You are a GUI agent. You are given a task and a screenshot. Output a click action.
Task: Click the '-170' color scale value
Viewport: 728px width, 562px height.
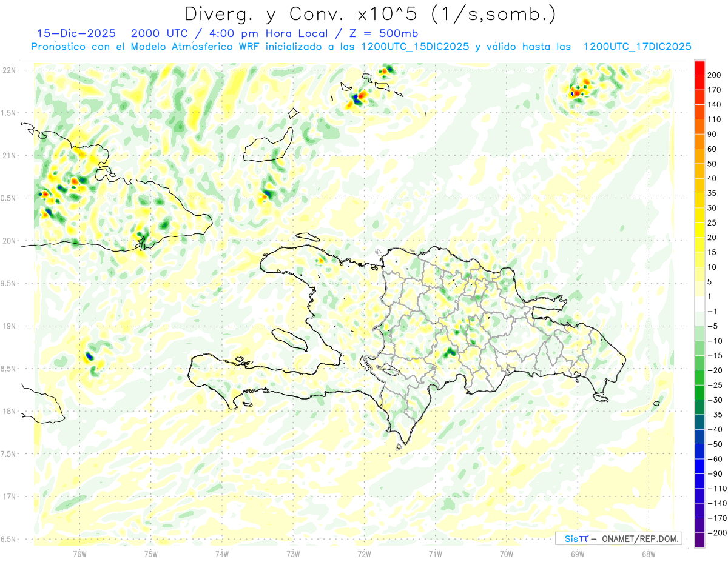[716, 518]
